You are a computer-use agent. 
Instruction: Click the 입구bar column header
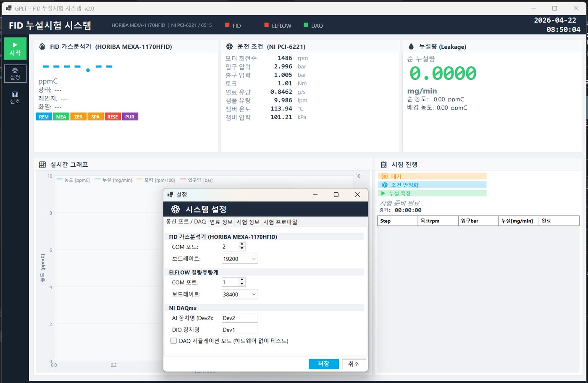[x=478, y=220]
